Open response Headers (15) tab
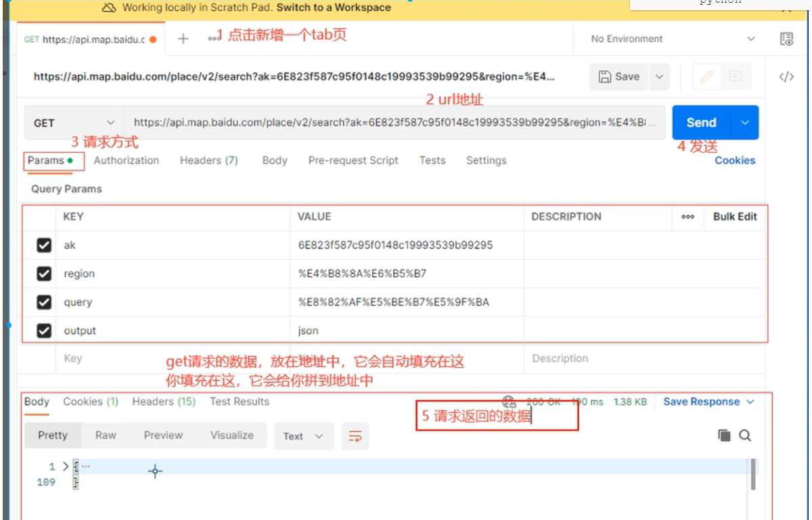 (164, 402)
